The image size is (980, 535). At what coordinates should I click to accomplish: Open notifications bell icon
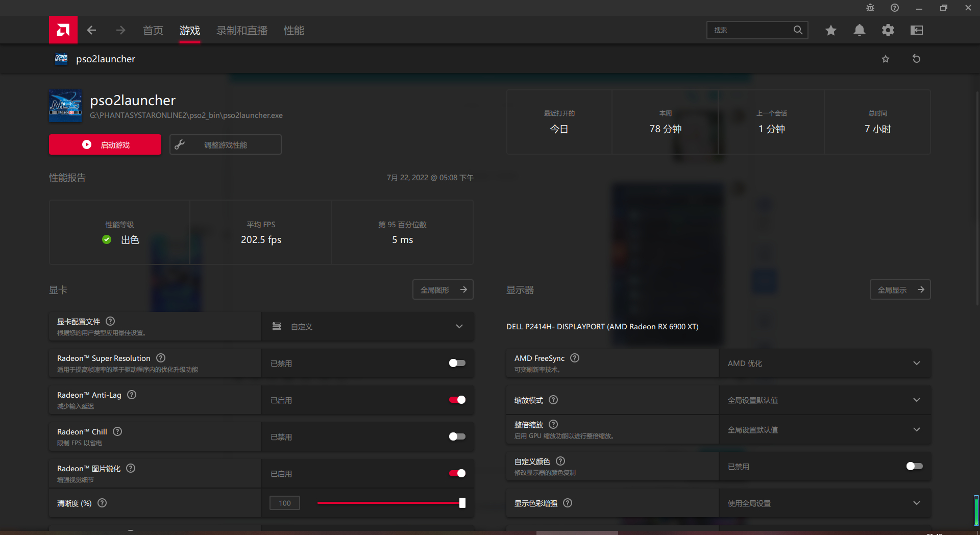[860, 30]
